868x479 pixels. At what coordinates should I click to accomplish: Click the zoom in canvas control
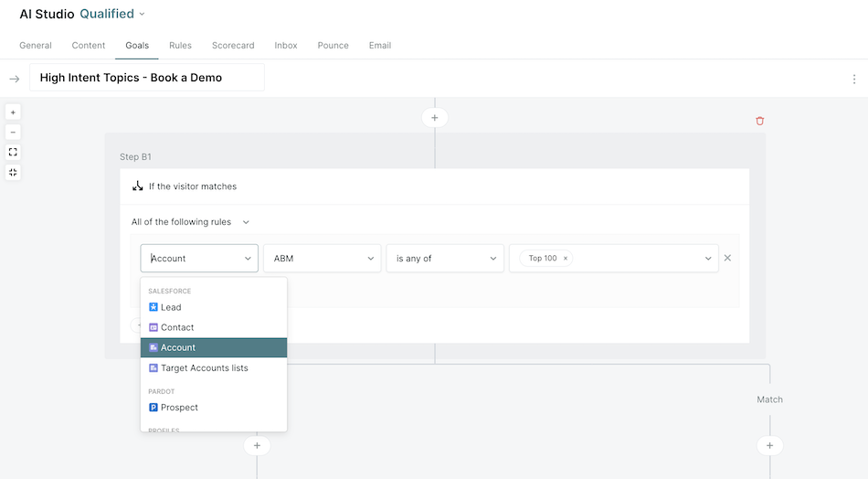click(x=13, y=112)
